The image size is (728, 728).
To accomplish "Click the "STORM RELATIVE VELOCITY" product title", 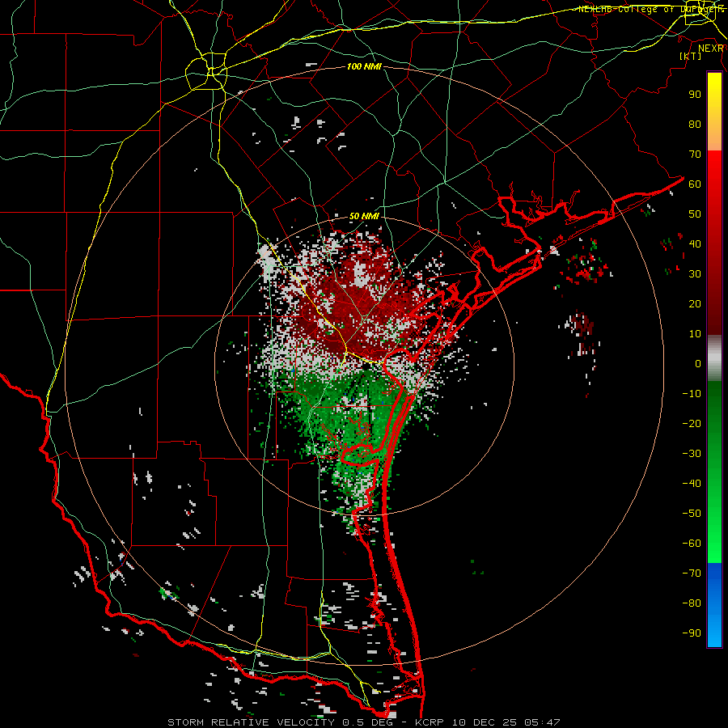I will pos(252,722).
